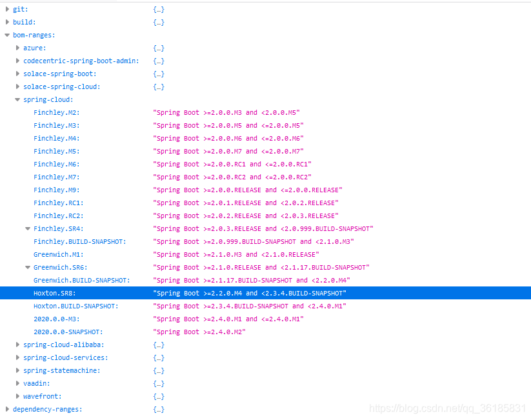This screenshot has width=531, height=420.
Task: Click the codecentric-spring-boot-admin key label
Action: click(x=81, y=61)
